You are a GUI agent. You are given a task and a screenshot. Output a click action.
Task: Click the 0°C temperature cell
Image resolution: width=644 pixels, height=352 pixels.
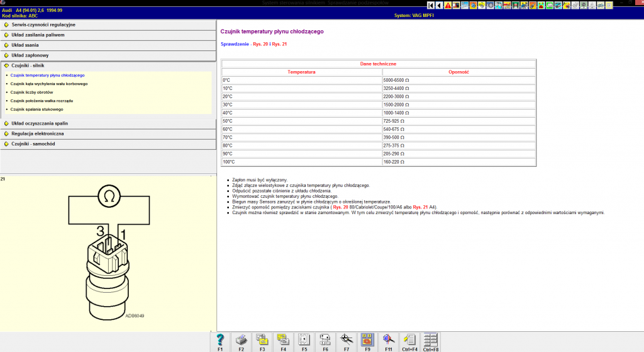302,80
